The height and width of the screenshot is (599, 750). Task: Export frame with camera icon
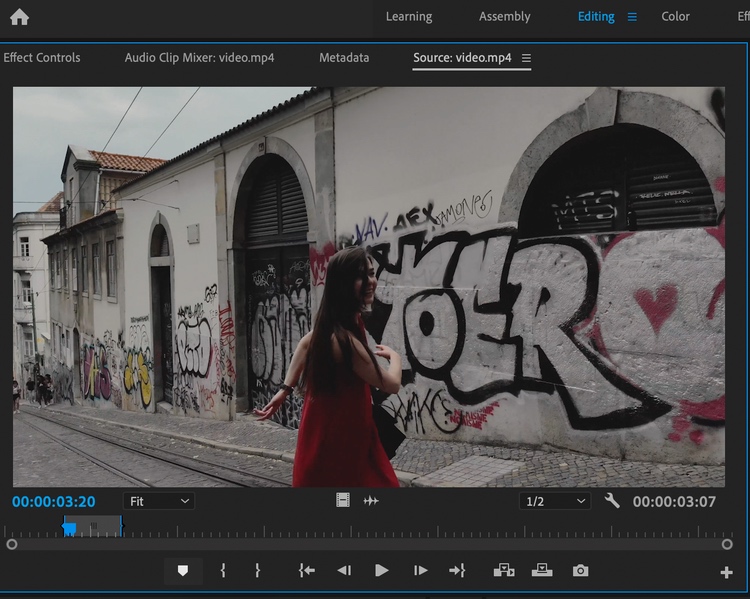(x=580, y=570)
